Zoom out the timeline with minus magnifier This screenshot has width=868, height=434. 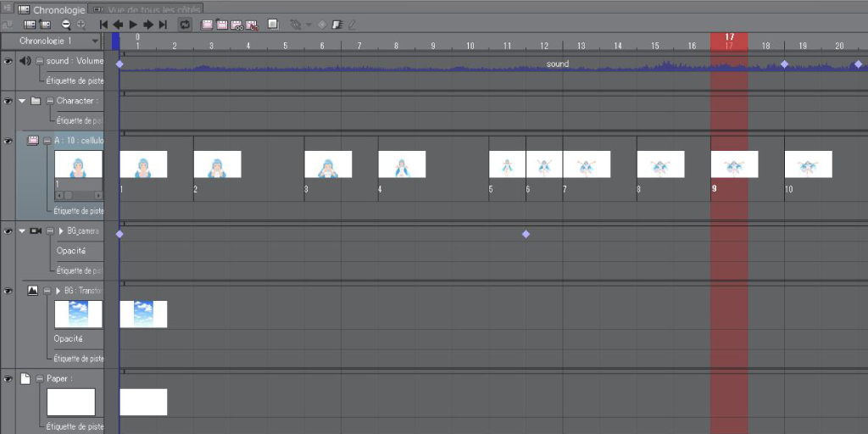(x=66, y=25)
